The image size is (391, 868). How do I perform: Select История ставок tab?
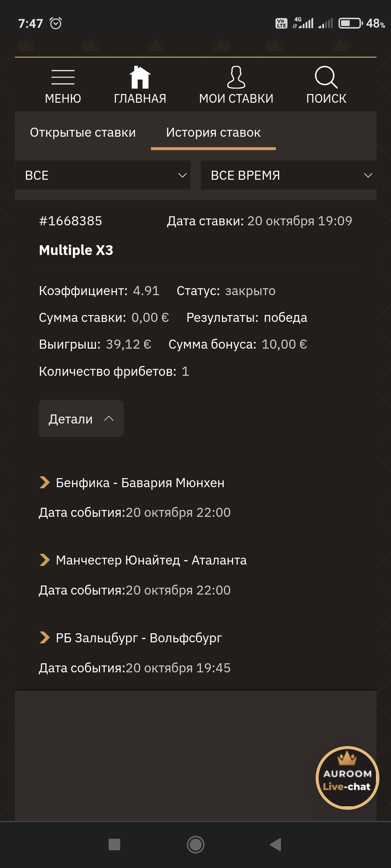coord(213,132)
